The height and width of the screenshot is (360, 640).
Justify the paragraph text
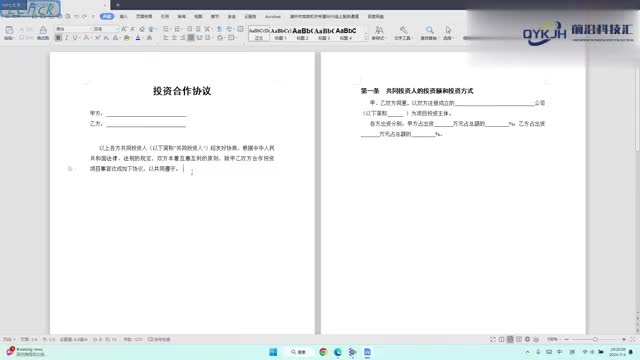coord(191,38)
